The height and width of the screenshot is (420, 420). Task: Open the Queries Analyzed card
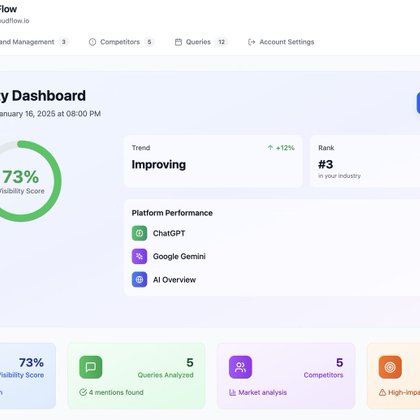tap(136, 376)
